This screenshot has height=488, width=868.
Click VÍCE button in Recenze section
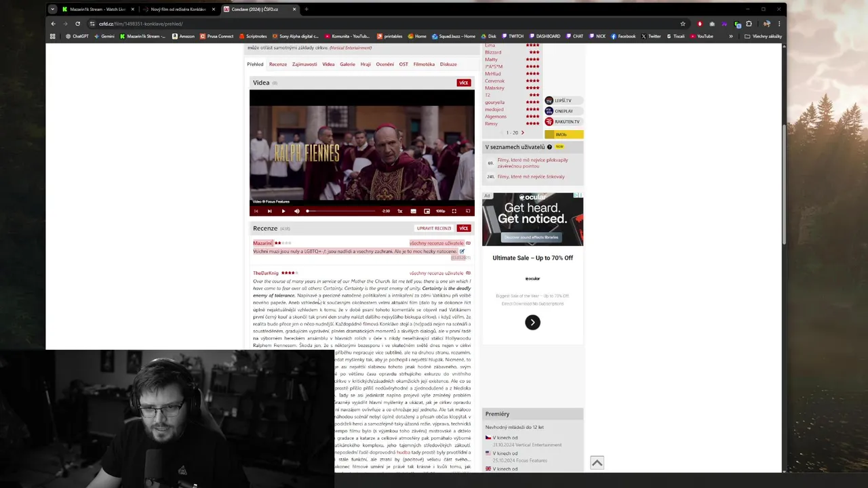click(x=464, y=228)
